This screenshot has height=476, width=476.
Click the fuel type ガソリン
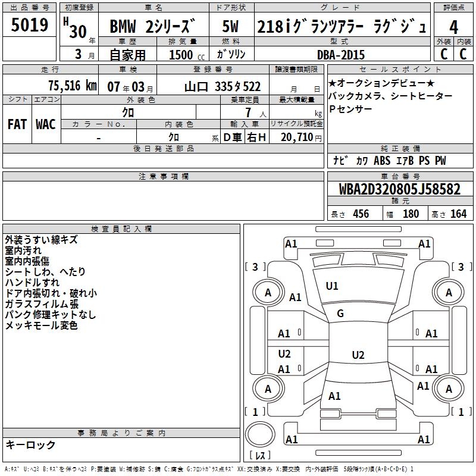coord(231,54)
